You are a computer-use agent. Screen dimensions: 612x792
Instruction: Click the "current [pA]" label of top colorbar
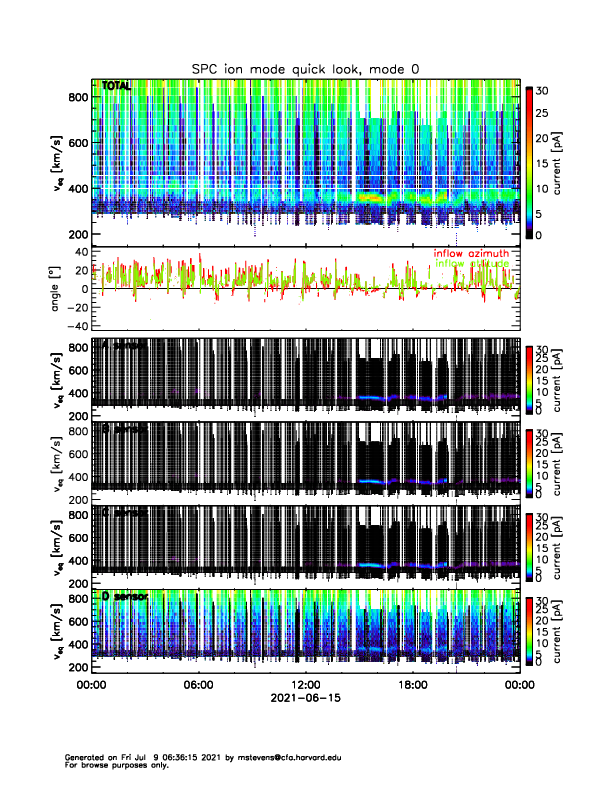tap(567, 160)
